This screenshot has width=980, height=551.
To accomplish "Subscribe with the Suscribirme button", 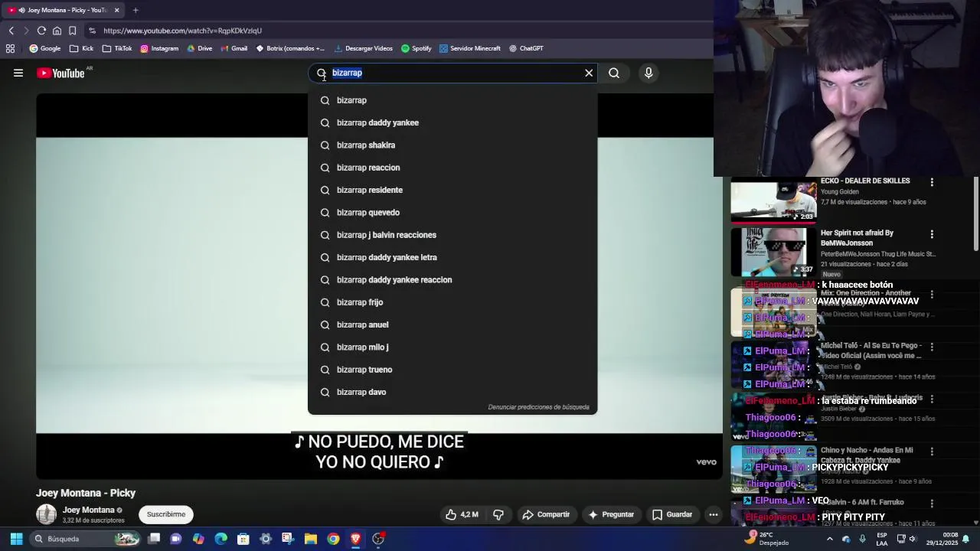I will (166, 514).
